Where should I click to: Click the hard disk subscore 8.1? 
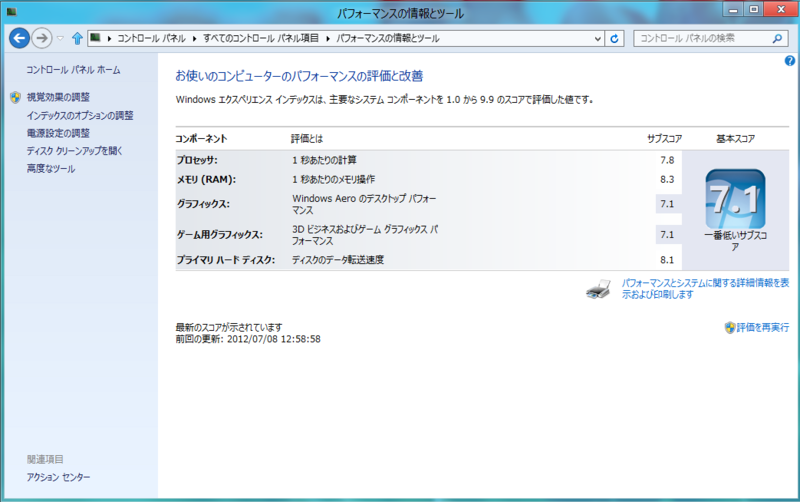(667, 260)
